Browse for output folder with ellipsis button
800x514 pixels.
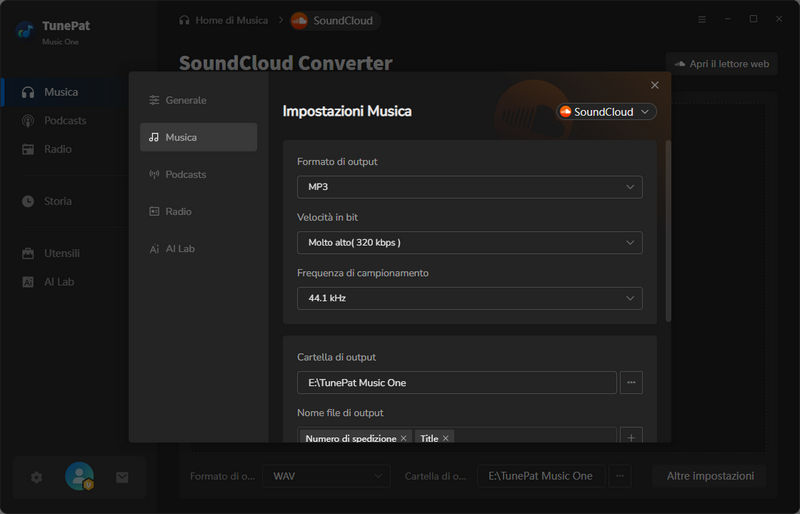[631, 382]
